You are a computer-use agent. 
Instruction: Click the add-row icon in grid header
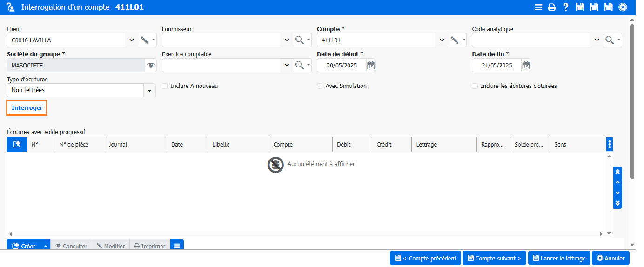[x=17, y=145]
